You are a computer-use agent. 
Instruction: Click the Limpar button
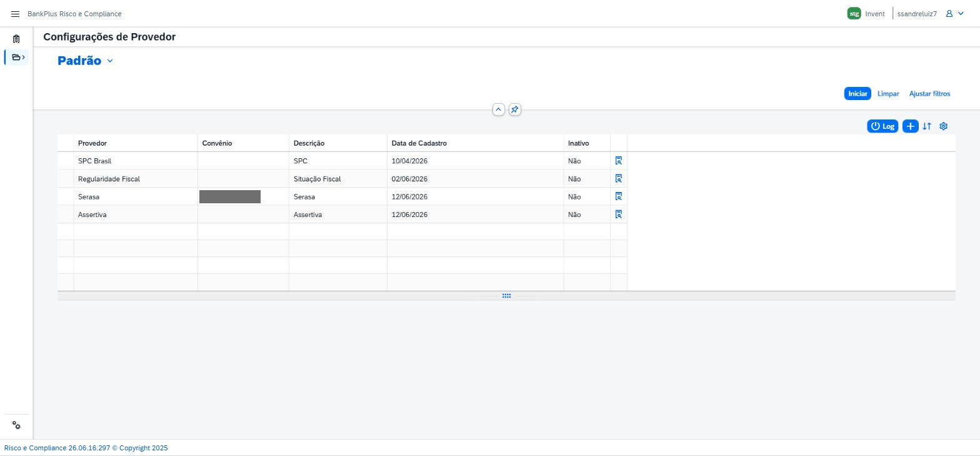[888, 94]
